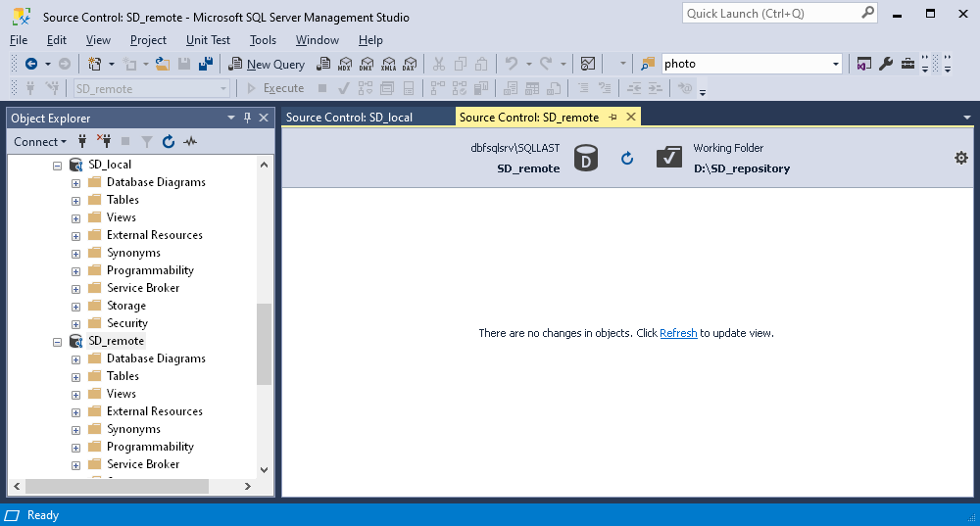
Task: Open the Object Explorer window position dropdown
Action: (231, 118)
